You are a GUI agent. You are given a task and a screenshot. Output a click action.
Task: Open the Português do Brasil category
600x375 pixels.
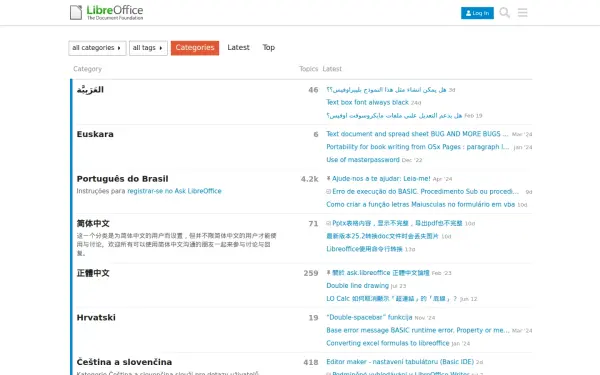[x=122, y=179]
